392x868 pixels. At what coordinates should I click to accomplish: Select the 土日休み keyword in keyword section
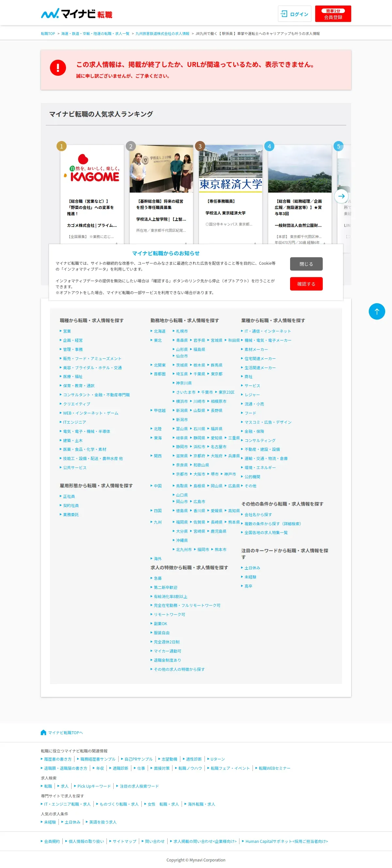click(x=252, y=568)
